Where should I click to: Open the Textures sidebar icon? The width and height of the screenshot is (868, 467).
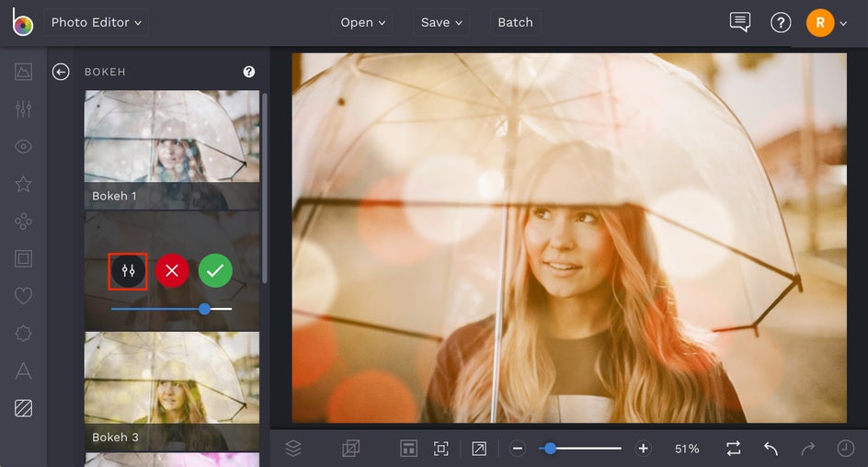[x=23, y=408]
